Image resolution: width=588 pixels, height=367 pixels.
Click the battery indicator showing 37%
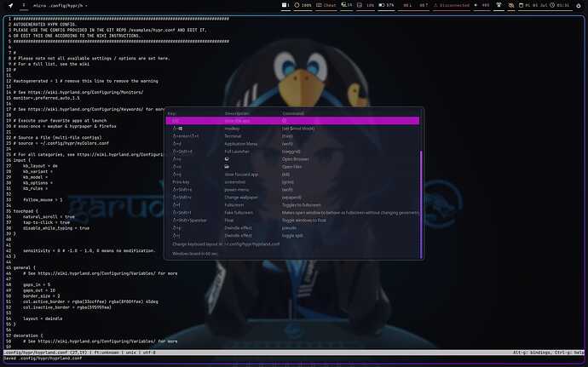click(386, 5)
